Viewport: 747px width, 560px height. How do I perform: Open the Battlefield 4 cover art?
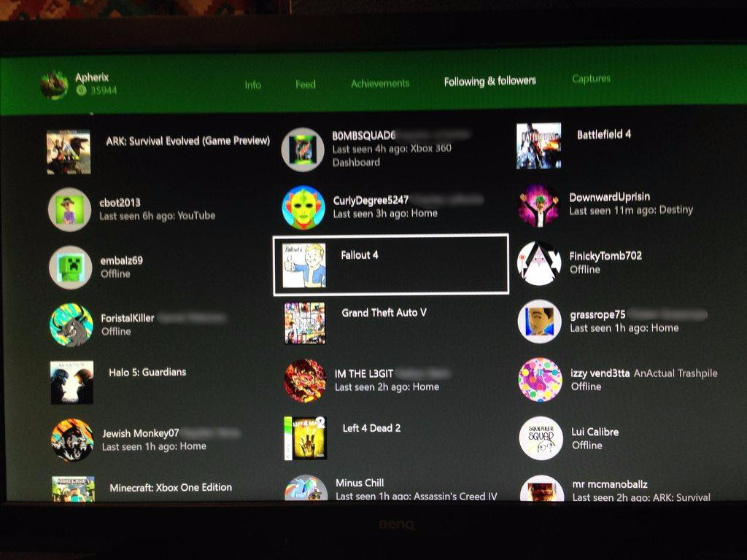pyautogui.click(x=539, y=146)
